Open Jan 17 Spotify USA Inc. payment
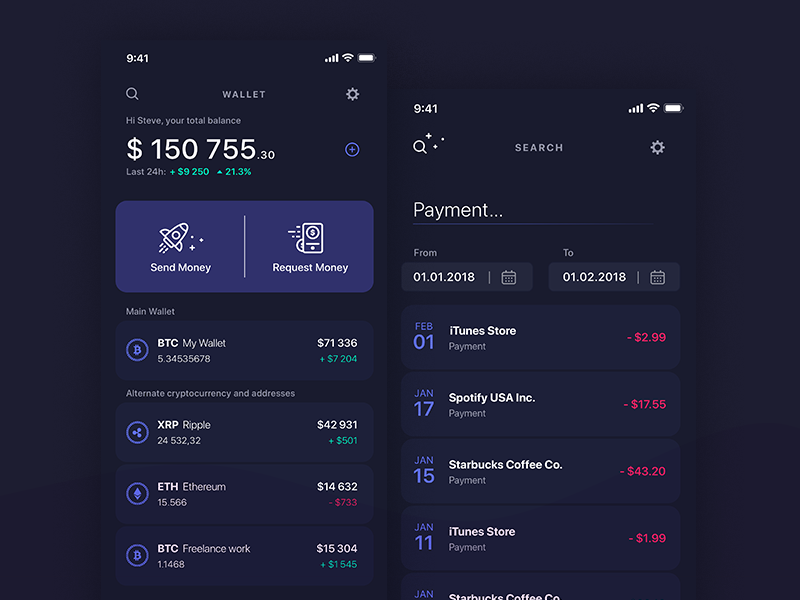The width and height of the screenshot is (800, 600). (x=540, y=404)
